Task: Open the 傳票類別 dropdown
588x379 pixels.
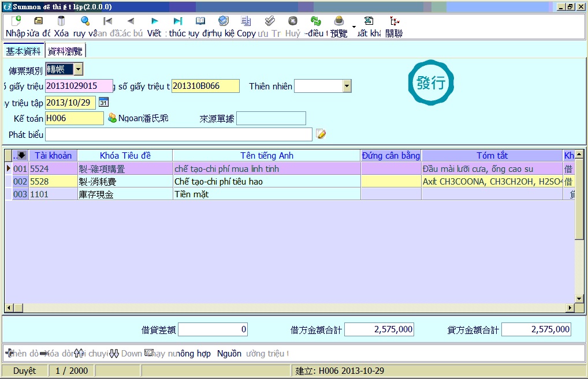Action: pos(78,70)
